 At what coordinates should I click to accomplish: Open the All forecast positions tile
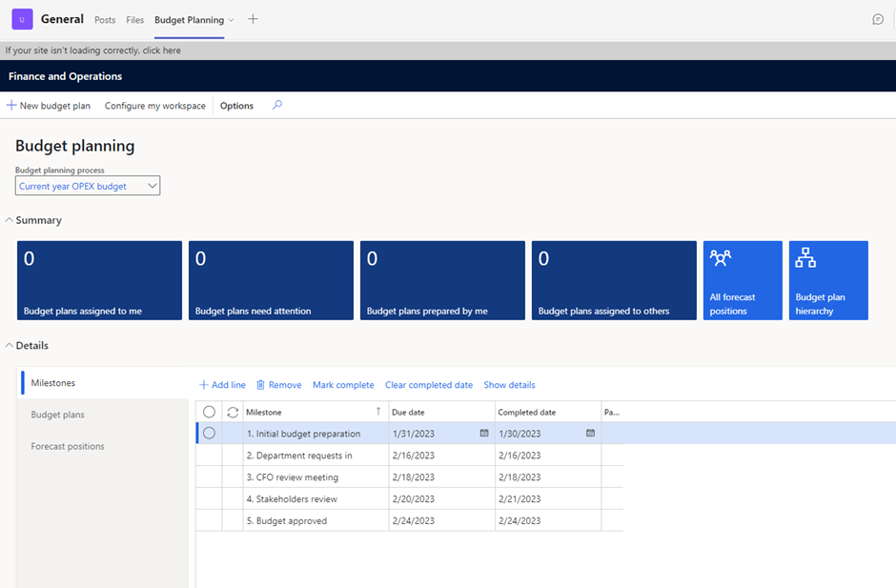[x=743, y=280]
